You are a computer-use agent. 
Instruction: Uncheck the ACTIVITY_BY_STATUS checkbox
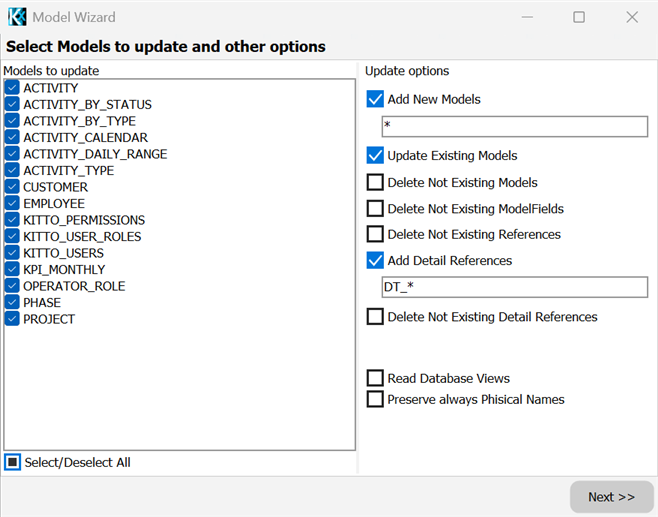click(x=12, y=104)
